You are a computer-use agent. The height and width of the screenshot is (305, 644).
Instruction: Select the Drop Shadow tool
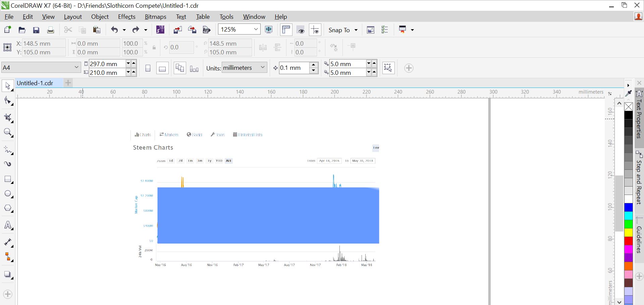click(8, 274)
